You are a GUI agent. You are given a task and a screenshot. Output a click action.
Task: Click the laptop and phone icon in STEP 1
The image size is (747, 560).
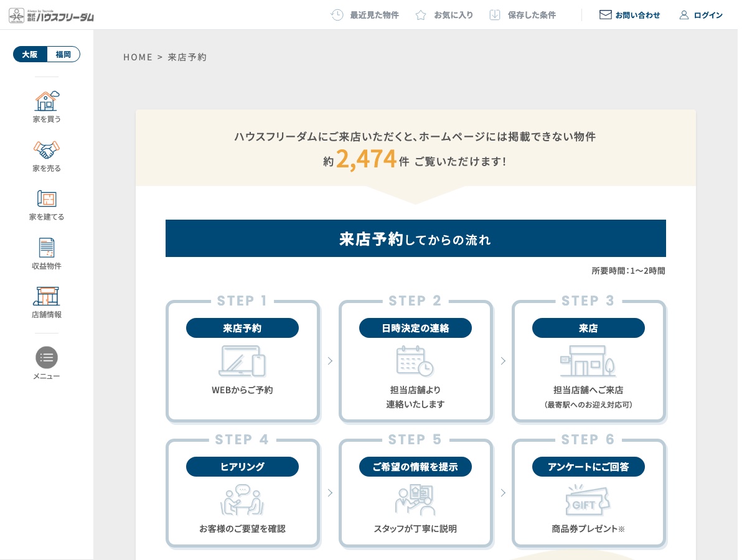242,361
